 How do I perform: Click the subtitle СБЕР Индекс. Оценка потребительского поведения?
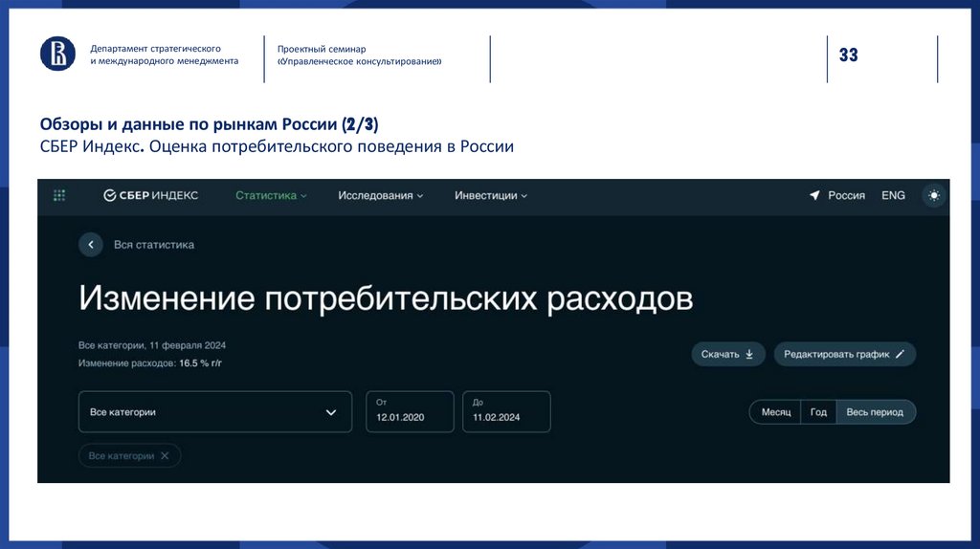point(277,146)
